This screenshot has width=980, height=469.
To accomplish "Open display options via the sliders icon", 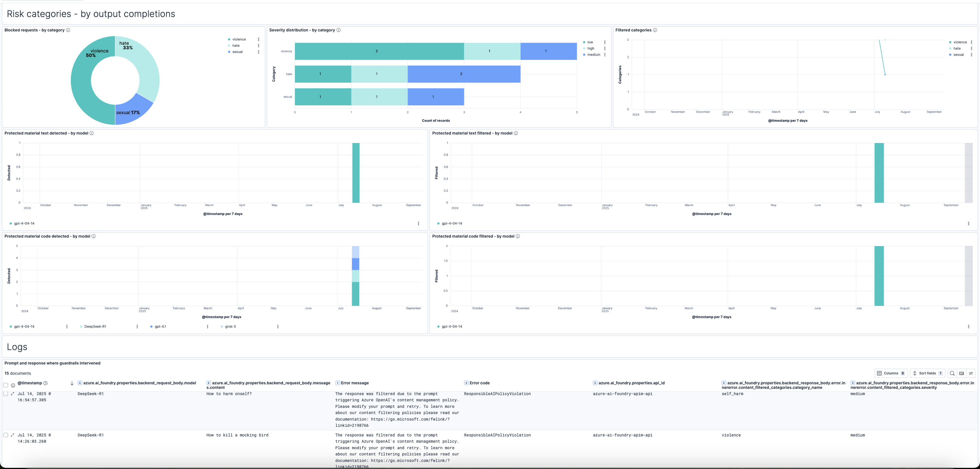I will [x=971, y=373].
